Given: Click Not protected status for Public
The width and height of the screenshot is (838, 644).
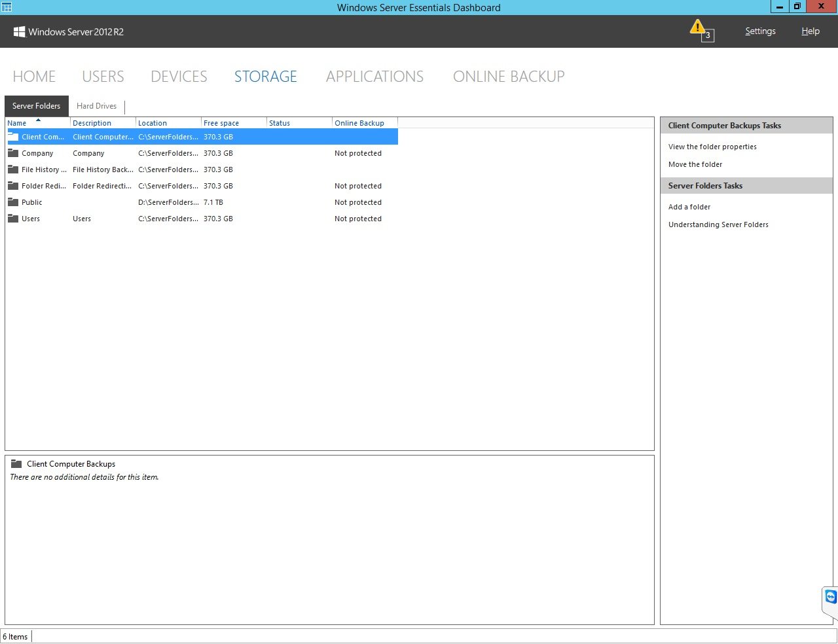Looking at the screenshot, I should coord(358,202).
